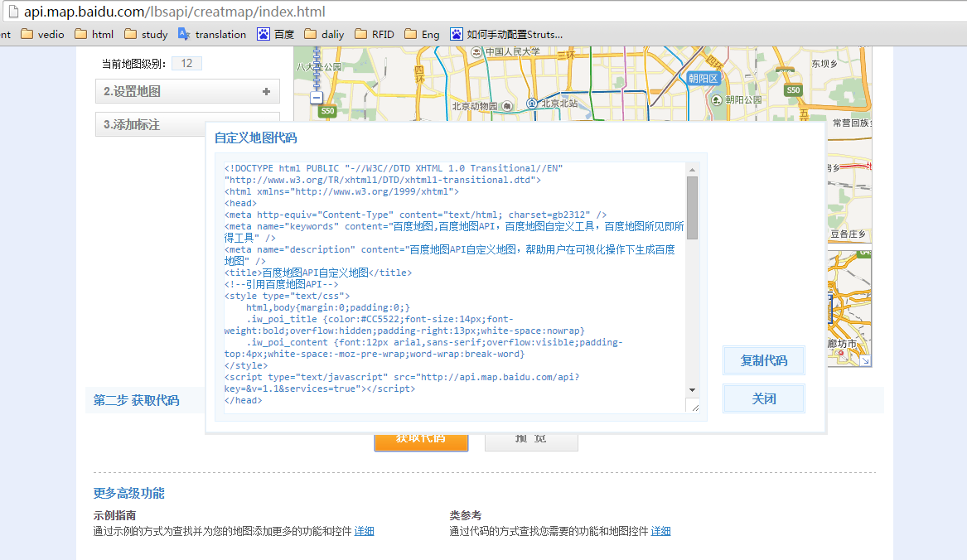Click the 当前地图级别 value field showing 12
Viewport: 967px width, 560px height.
click(x=187, y=63)
